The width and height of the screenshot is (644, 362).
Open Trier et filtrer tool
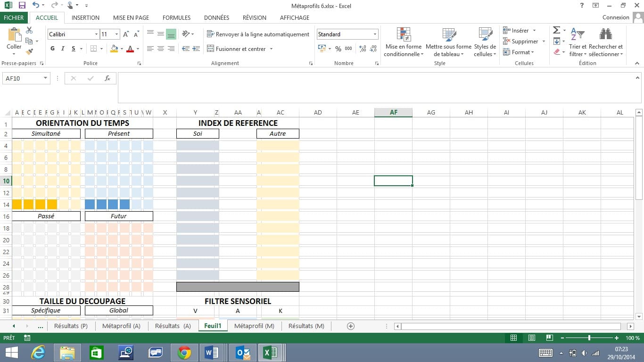[x=578, y=42]
